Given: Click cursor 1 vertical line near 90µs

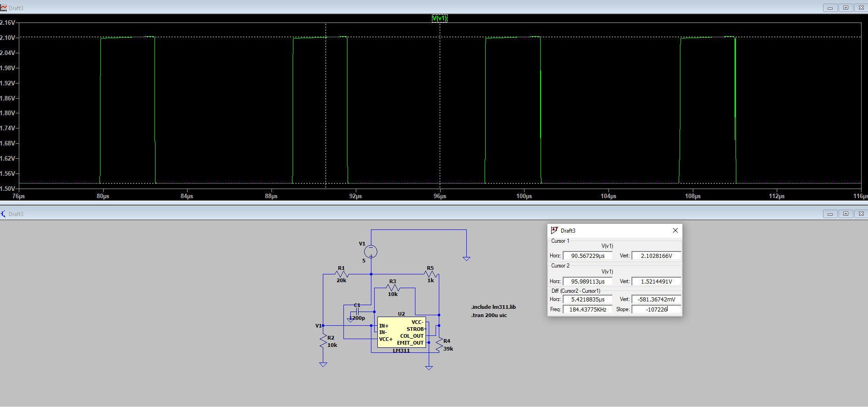Looking at the screenshot, I should pos(326,106).
